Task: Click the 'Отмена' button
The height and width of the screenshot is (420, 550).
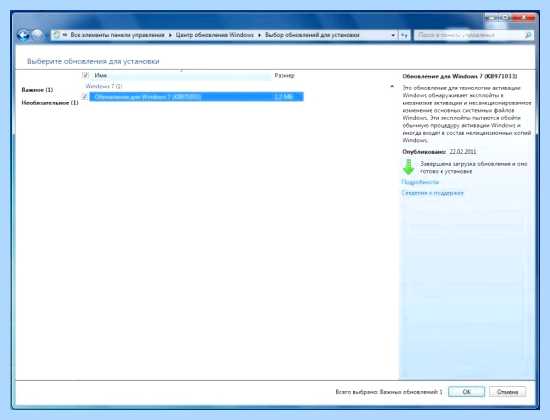Action: click(x=507, y=392)
